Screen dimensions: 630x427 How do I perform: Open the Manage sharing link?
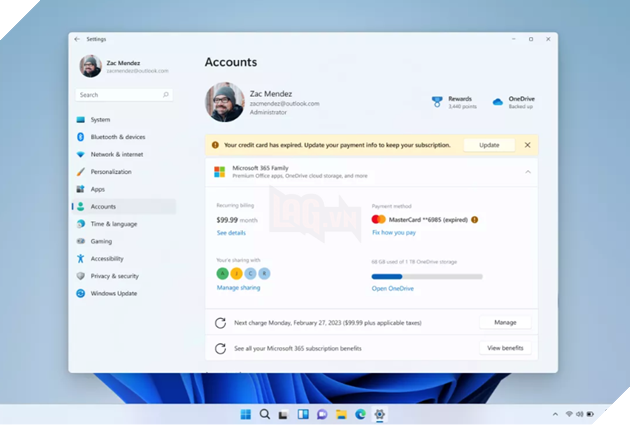pos(238,288)
